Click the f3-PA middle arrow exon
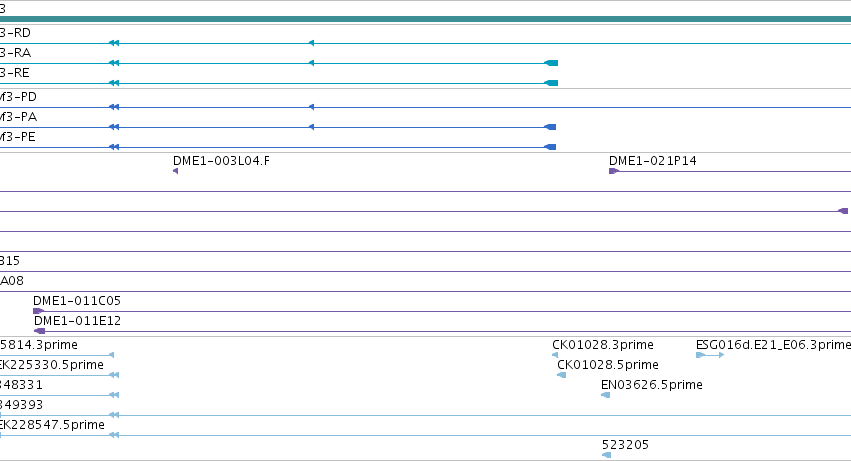 (312, 128)
